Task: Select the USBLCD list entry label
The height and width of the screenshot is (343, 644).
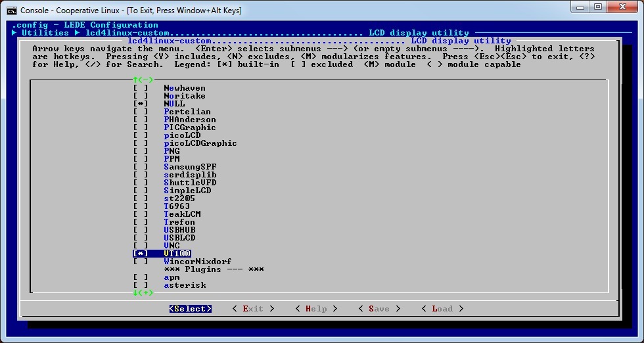Action: coord(179,237)
